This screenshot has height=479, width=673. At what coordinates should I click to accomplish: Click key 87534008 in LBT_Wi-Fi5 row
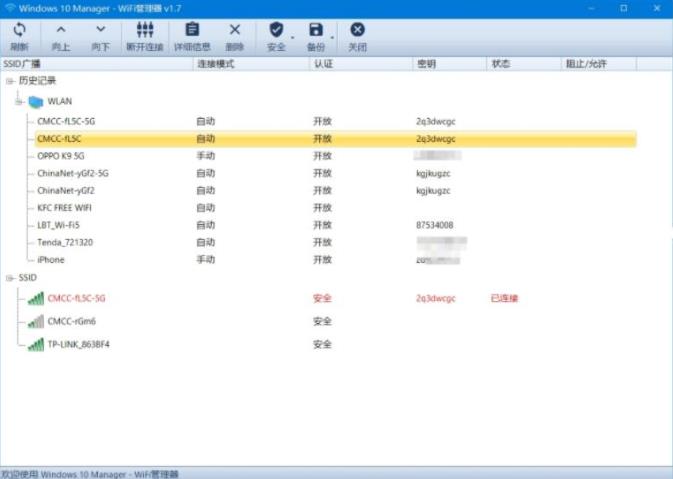coord(434,225)
